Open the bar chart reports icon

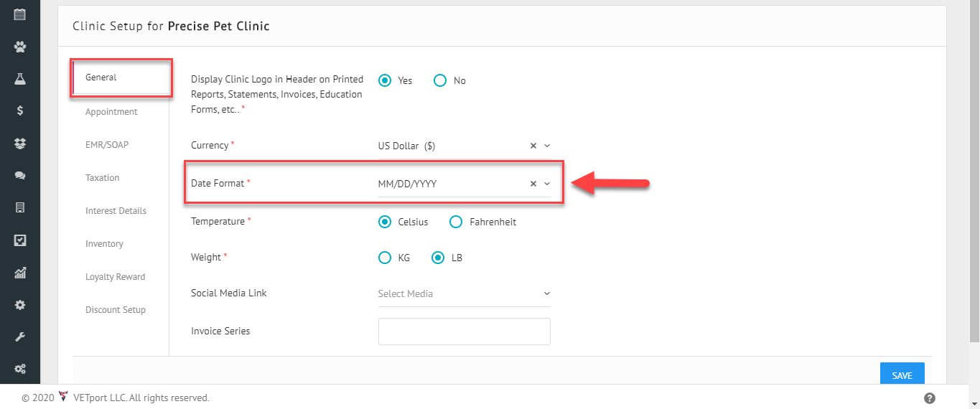(20, 273)
